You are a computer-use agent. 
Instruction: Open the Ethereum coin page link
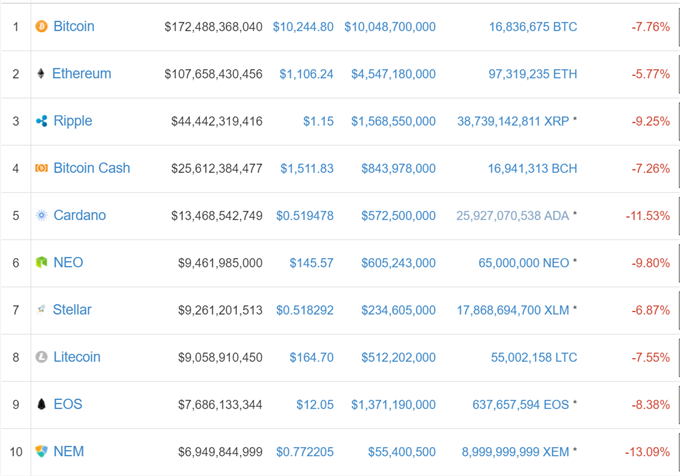pos(82,74)
